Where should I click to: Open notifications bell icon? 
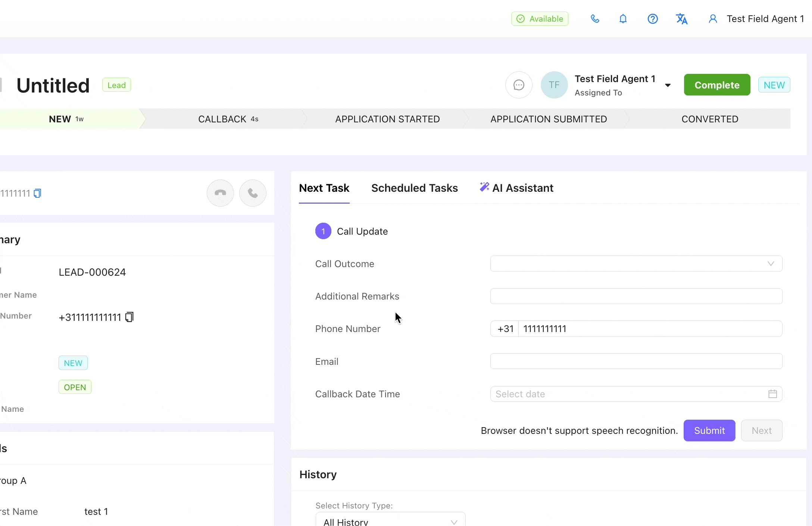click(x=623, y=19)
